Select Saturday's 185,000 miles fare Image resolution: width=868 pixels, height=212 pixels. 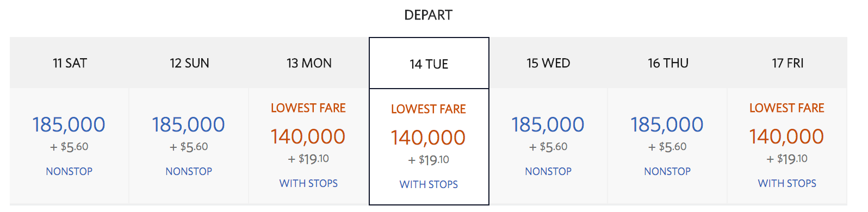[x=69, y=124]
